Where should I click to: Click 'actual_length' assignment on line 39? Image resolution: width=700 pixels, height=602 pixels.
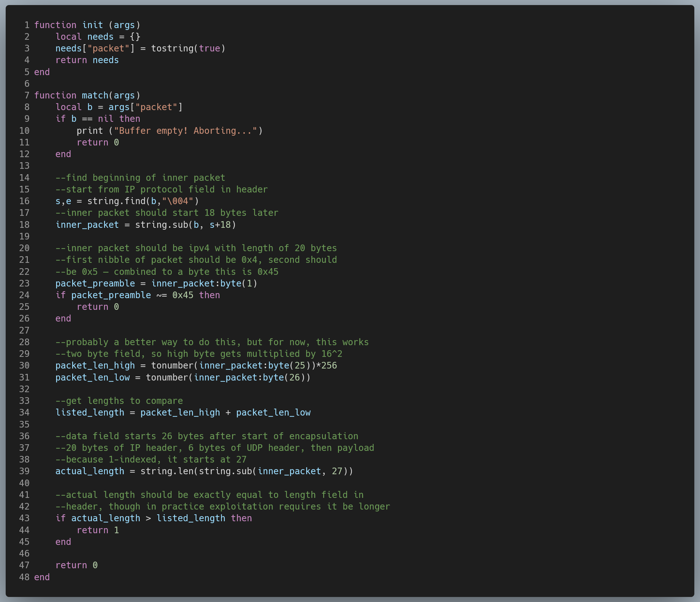[90, 471]
